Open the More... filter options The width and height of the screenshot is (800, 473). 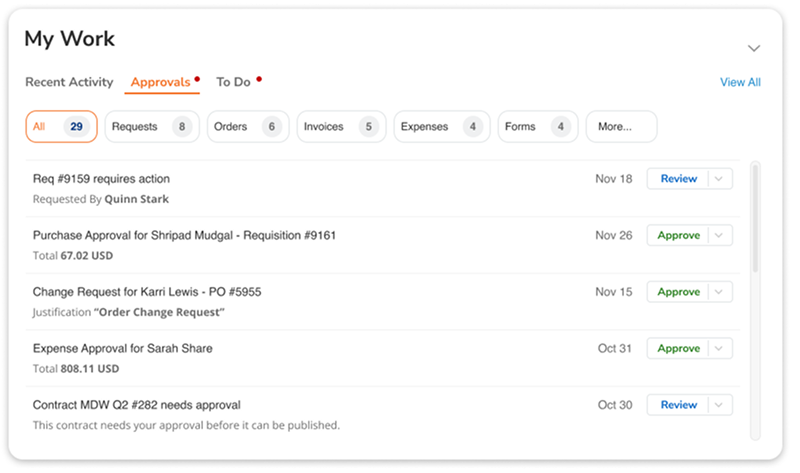point(620,127)
